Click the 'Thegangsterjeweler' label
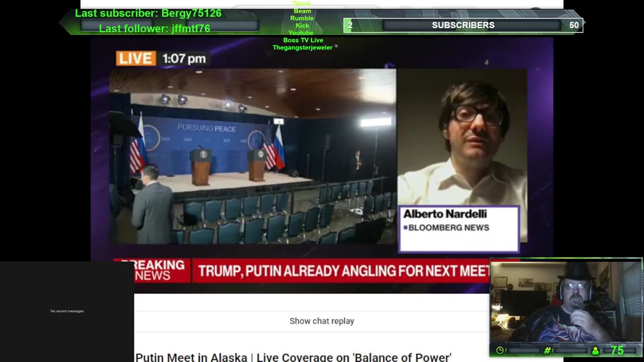 coord(302,48)
